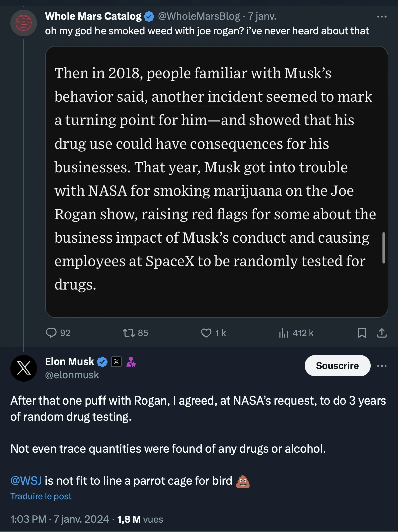Reply to the Whole Mars Catalog post
The height and width of the screenshot is (532, 398).
pos(51,333)
